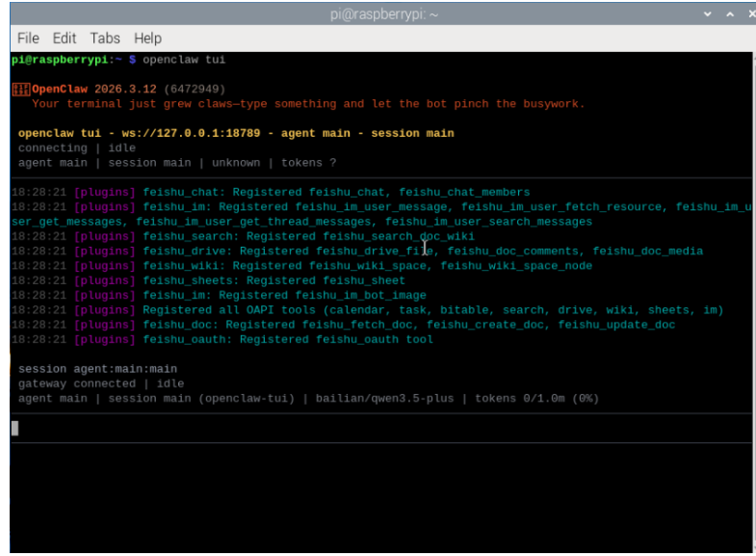756x556 pixels.
Task: Click the 'gateway connected | idle' status
Action: pos(101,384)
